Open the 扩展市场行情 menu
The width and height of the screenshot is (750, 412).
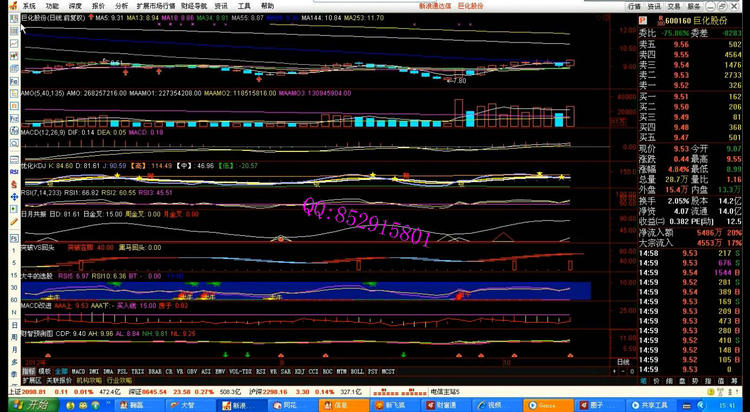pos(157,5)
